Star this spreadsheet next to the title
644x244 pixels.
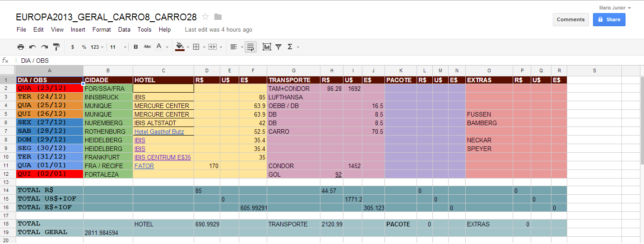point(205,17)
